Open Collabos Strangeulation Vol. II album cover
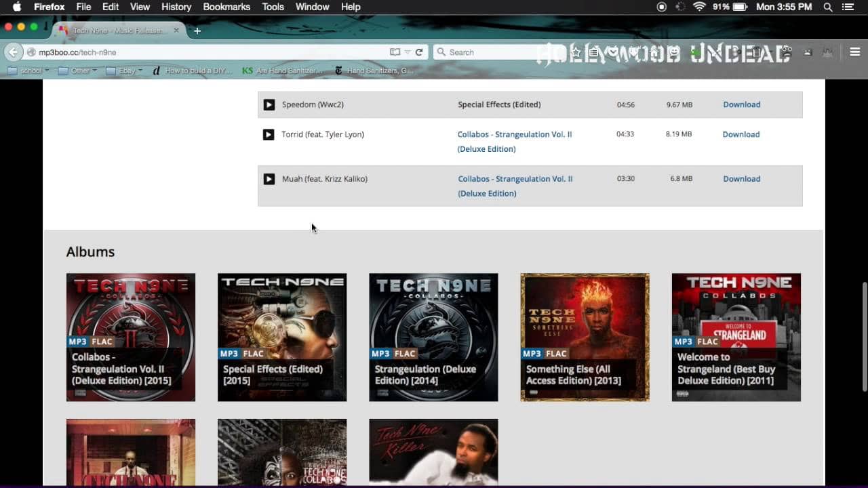The height and width of the screenshot is (488, 868). pyautogui.click(x=131, y=338)
